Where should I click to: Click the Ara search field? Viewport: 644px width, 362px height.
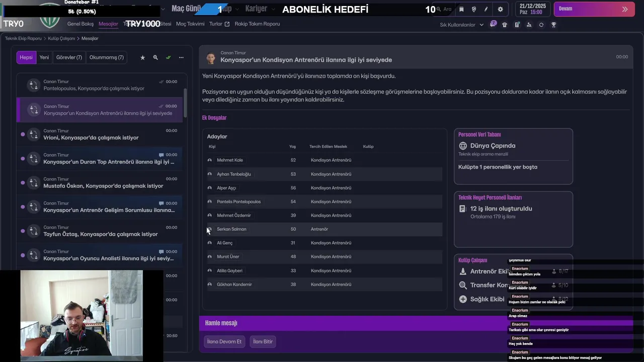pyautogui.click(x=443, y=9)
